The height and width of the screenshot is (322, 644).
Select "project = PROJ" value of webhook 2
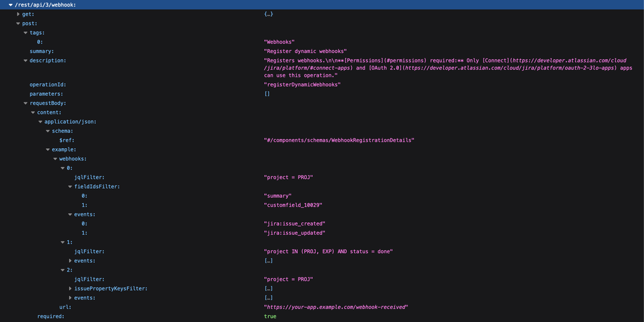(288, 279)
